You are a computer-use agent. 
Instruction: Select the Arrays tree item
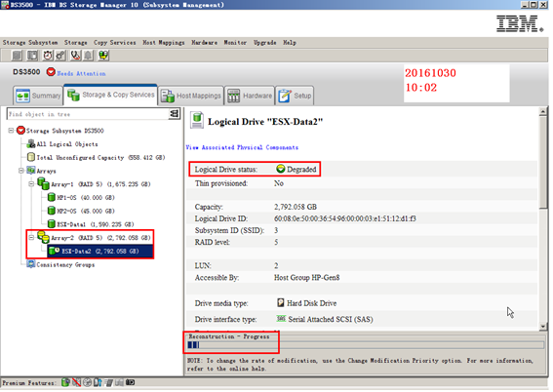[46, 171]
